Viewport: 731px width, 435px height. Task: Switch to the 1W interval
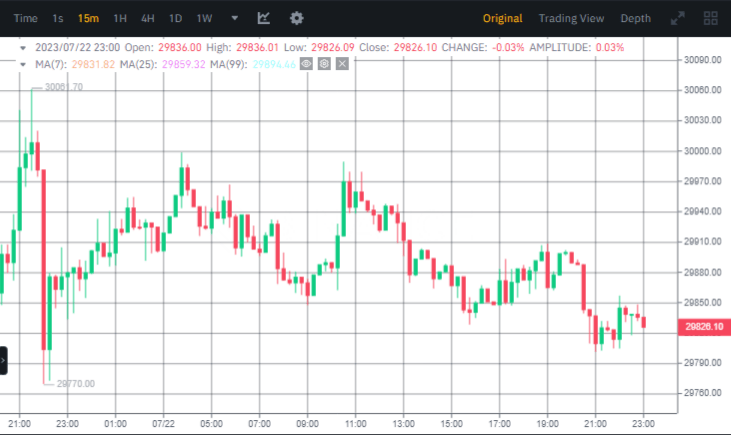pyautogui.click(x=204, y=19)
